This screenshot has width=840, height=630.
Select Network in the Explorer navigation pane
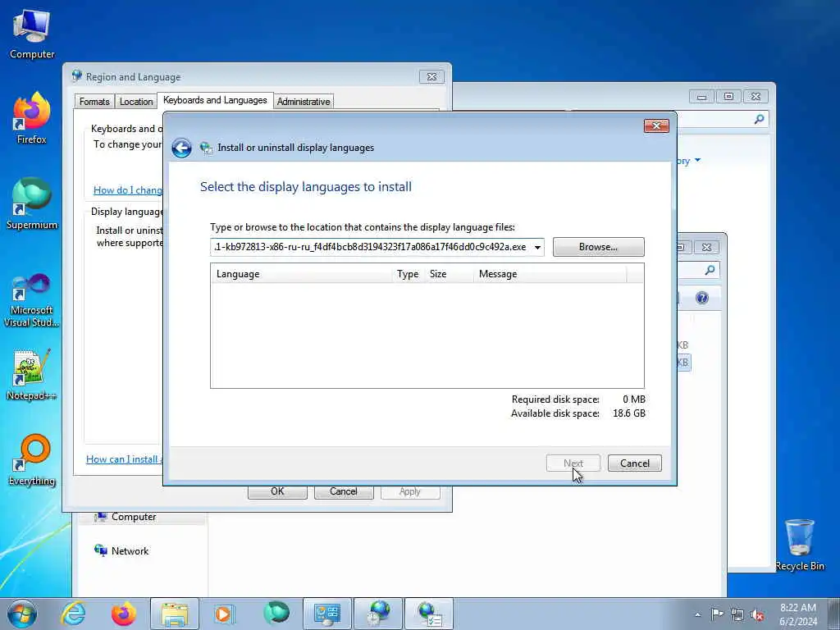point(121,550)
